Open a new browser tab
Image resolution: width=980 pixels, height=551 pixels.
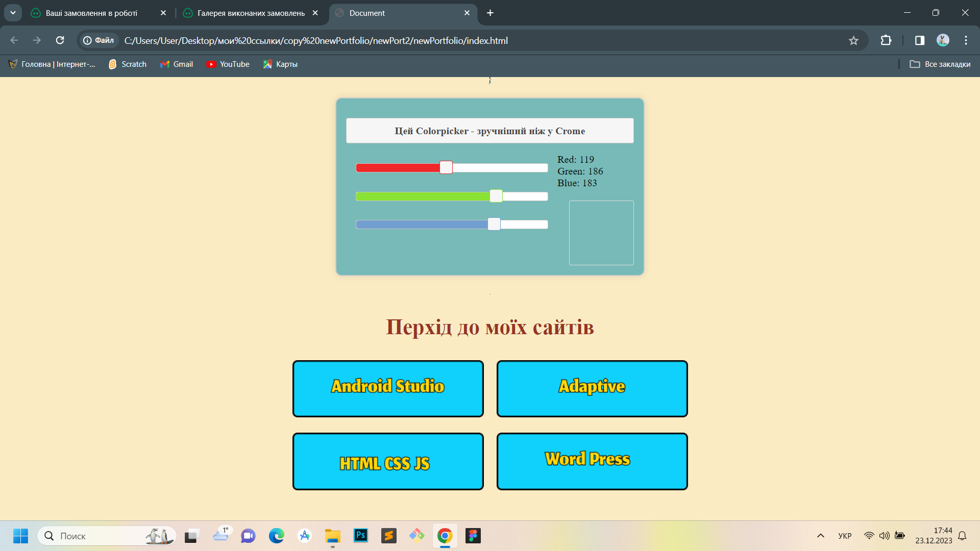point(490,13)
